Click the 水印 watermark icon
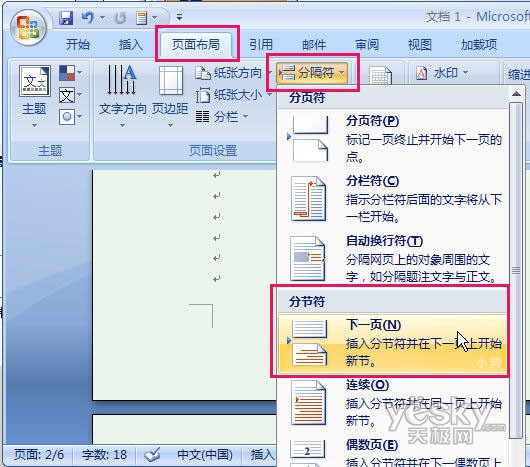The image size is (530, 467). pos(421,73)
